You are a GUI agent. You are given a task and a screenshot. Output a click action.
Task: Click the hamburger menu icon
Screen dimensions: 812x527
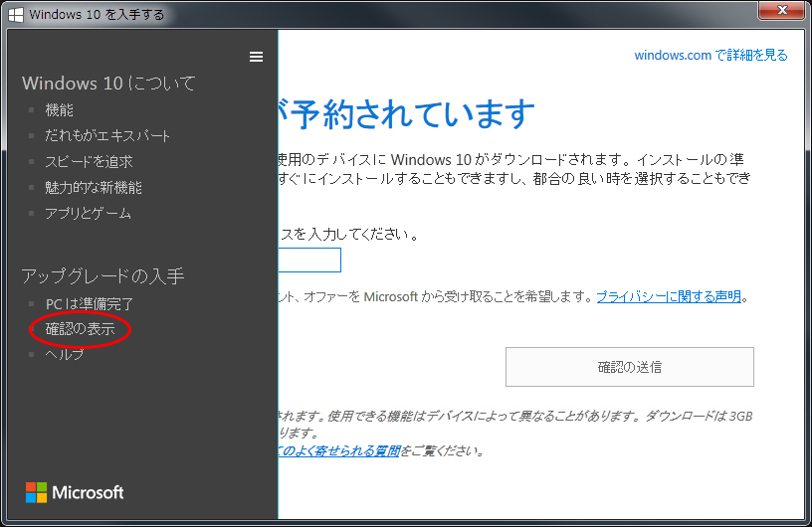256,57
